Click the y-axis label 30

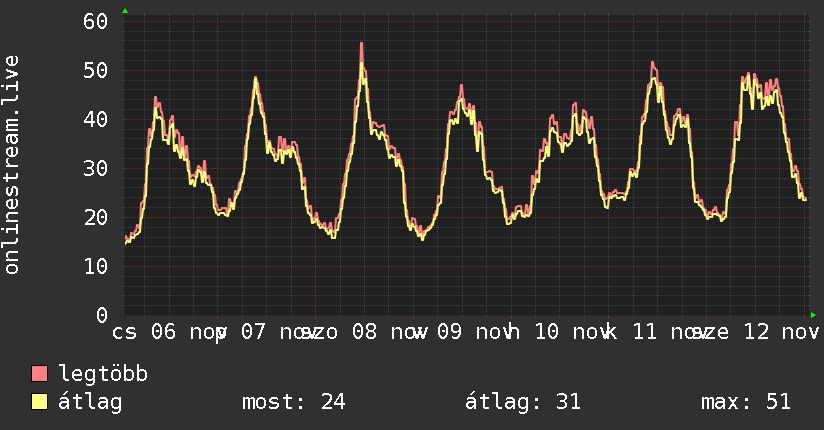[x=96, y=168]
